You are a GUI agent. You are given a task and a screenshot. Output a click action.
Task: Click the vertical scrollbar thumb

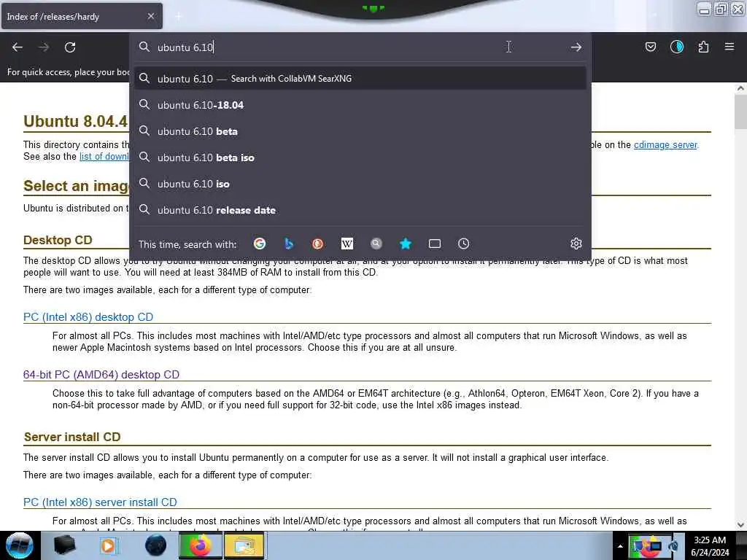point(740,112)
